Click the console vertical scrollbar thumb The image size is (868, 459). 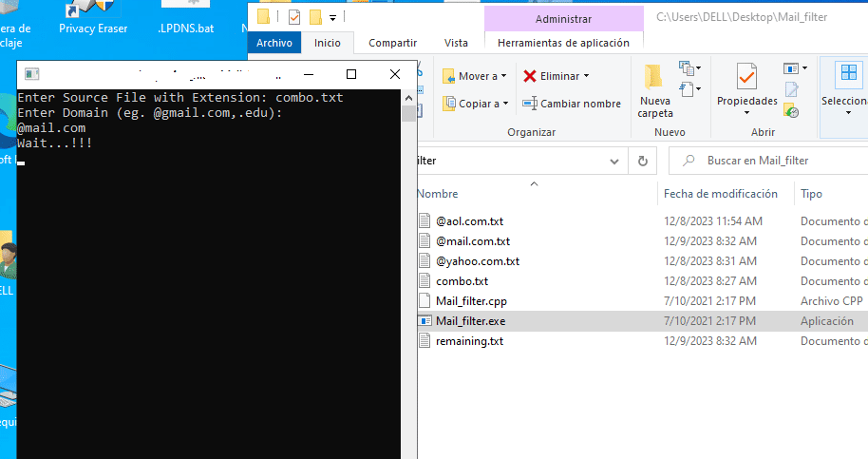point(408,113)
